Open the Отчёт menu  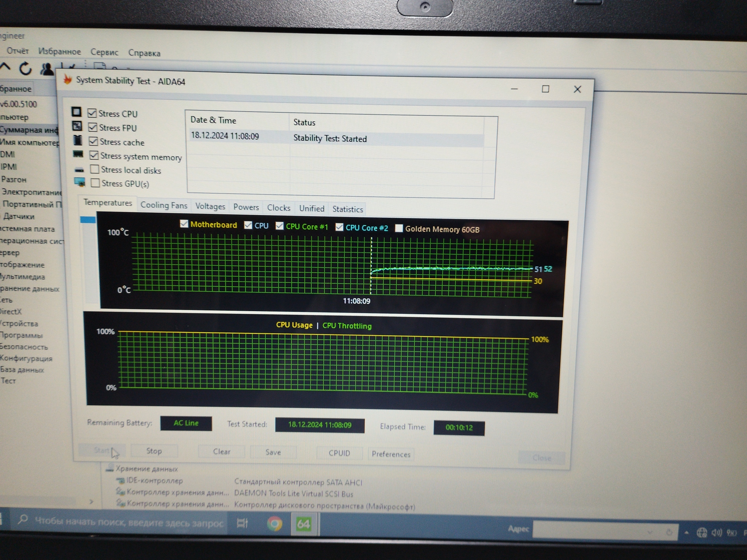click(x=18, y=51)
